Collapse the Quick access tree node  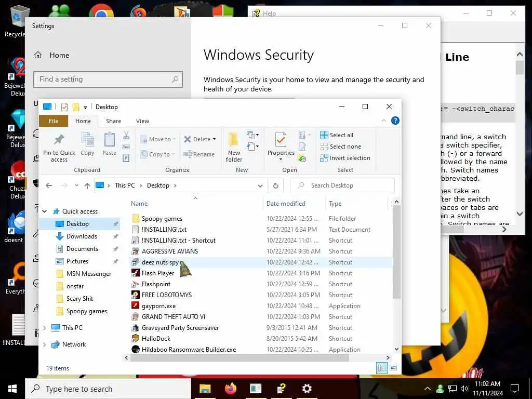[x=45, y=211]
